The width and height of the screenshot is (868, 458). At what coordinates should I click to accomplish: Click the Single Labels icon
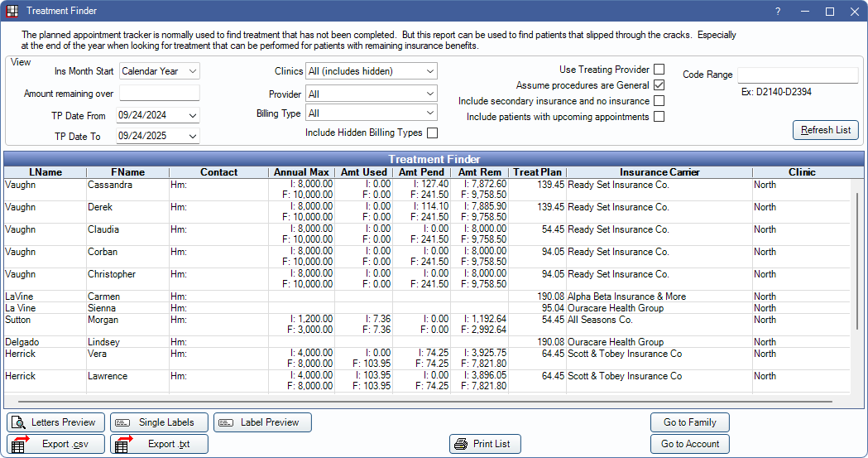(x=122, y=422)
